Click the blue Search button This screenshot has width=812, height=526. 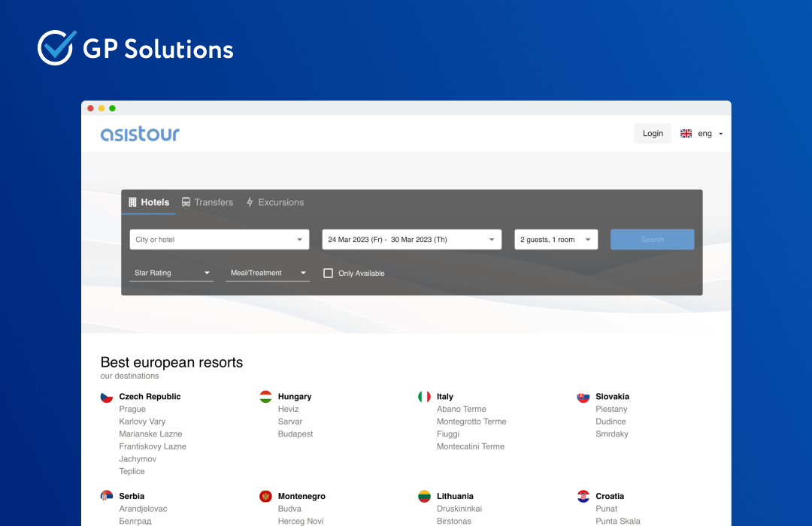653,239
